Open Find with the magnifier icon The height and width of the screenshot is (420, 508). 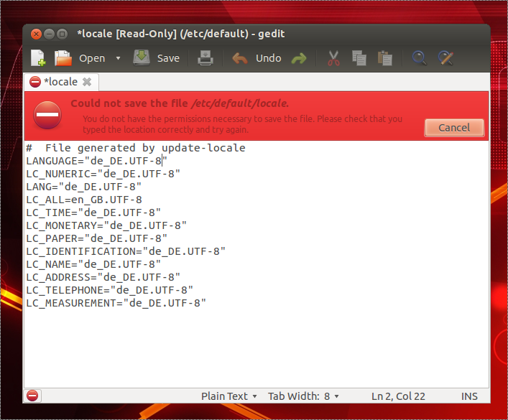[420, 58]
